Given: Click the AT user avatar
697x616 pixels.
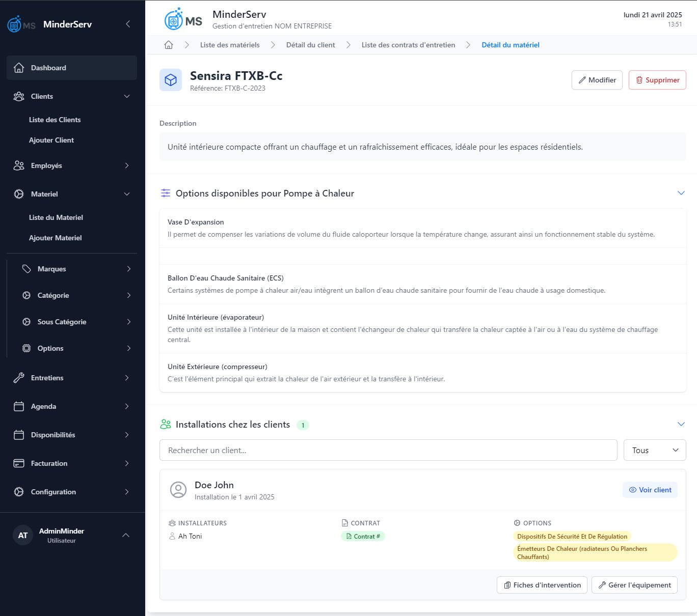Looking at the screenshot, I should 23,535.
